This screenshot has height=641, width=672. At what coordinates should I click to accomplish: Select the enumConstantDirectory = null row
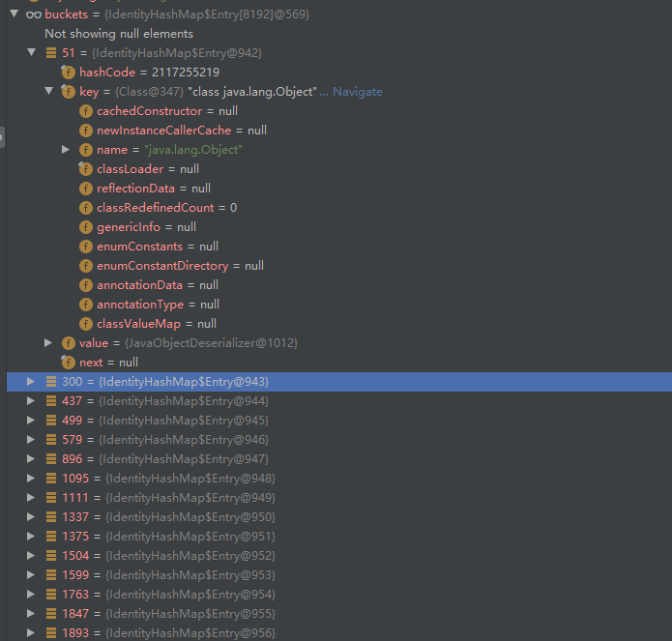[339, 266]
